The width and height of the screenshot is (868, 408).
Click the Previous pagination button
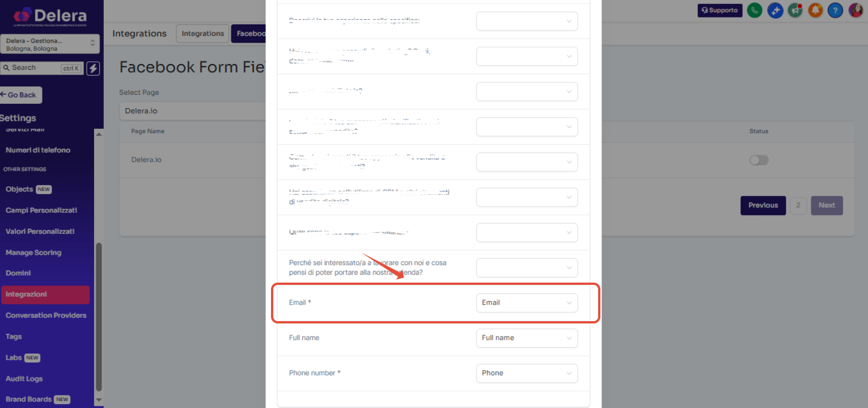pos(763,205)
